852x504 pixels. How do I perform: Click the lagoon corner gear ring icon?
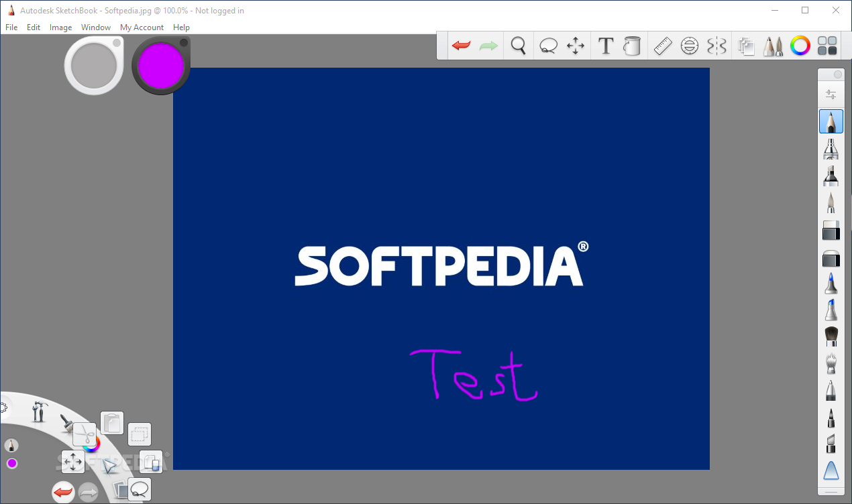[3, 407]
